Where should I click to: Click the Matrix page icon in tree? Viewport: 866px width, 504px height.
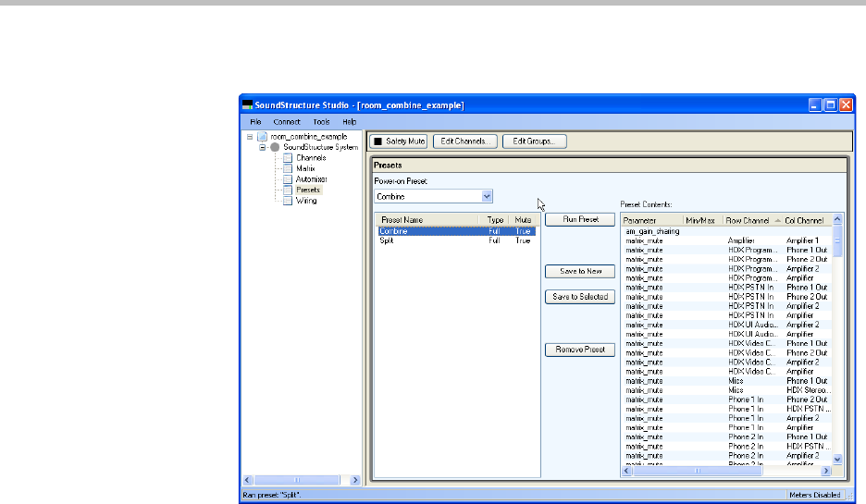(x=288, y=168)
